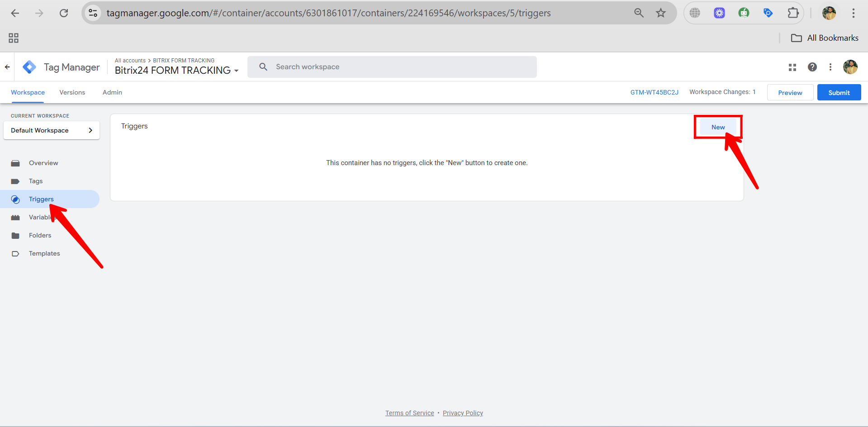Click New to create a trigger
868x427 pixels.
click(x=718, y=127)
